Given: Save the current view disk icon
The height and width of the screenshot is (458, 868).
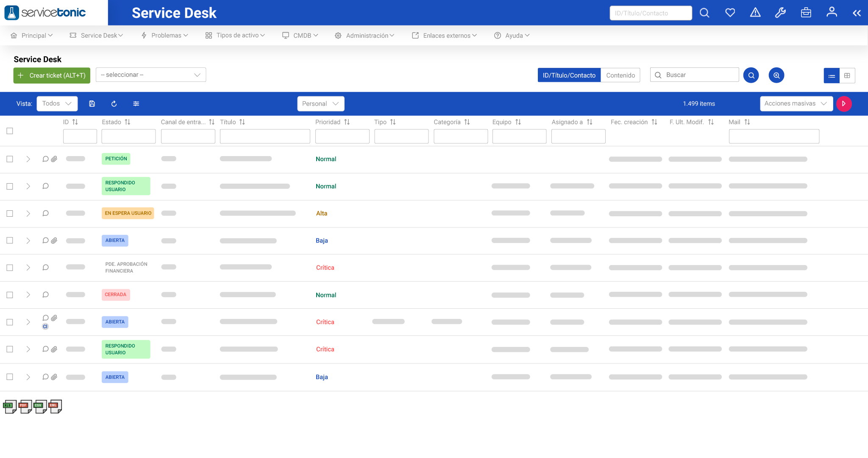Looking at the screenshot, I should coord(92,103).
